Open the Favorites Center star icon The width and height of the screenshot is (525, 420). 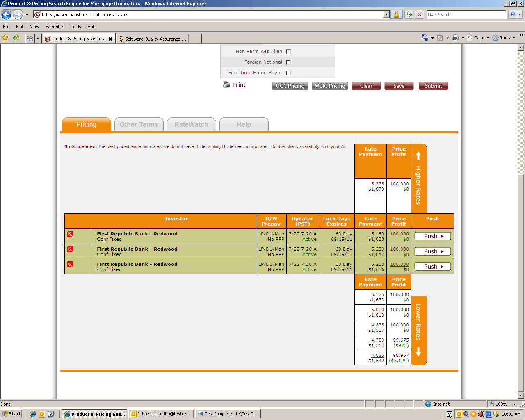5,38
